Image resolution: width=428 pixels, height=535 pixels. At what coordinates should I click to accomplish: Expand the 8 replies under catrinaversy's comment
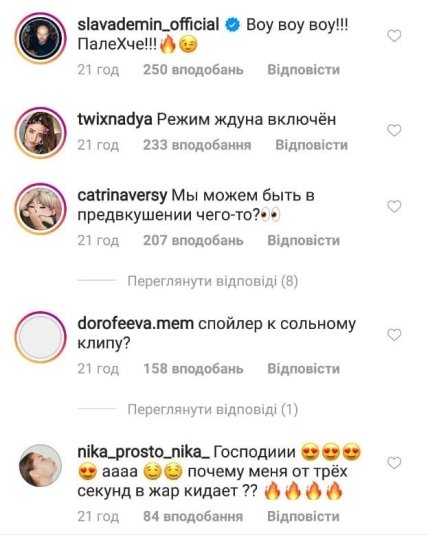[x=213, y=281]
